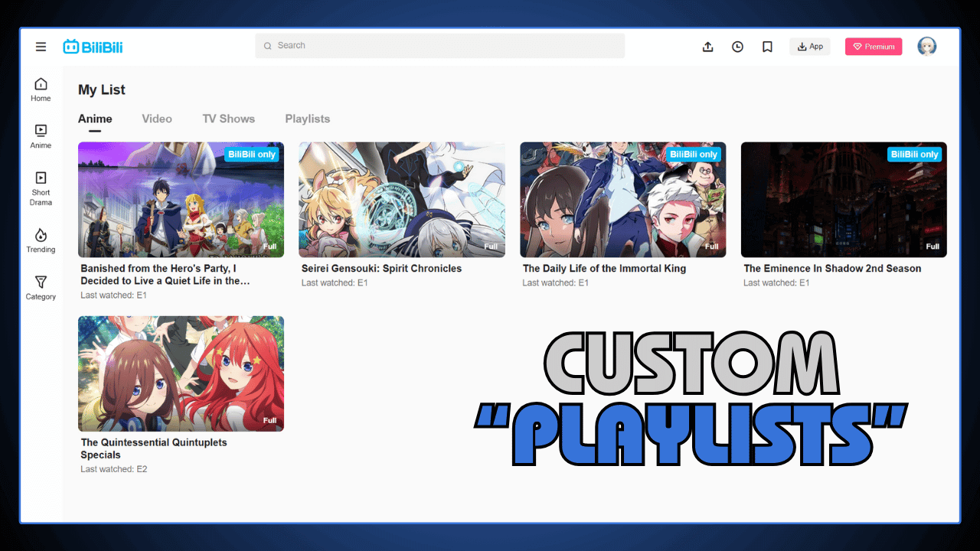Open the Anime section from the sidebar

(x=40, y=136)
